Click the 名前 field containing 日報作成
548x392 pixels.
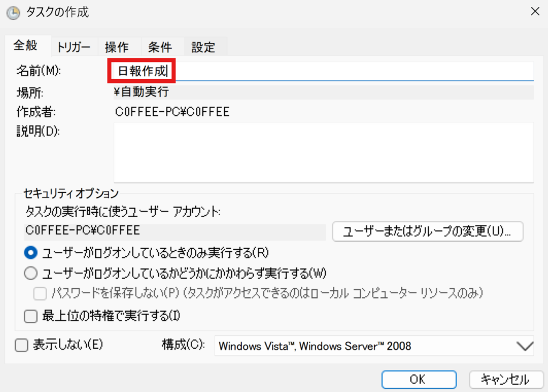click(x=321, y=71)
